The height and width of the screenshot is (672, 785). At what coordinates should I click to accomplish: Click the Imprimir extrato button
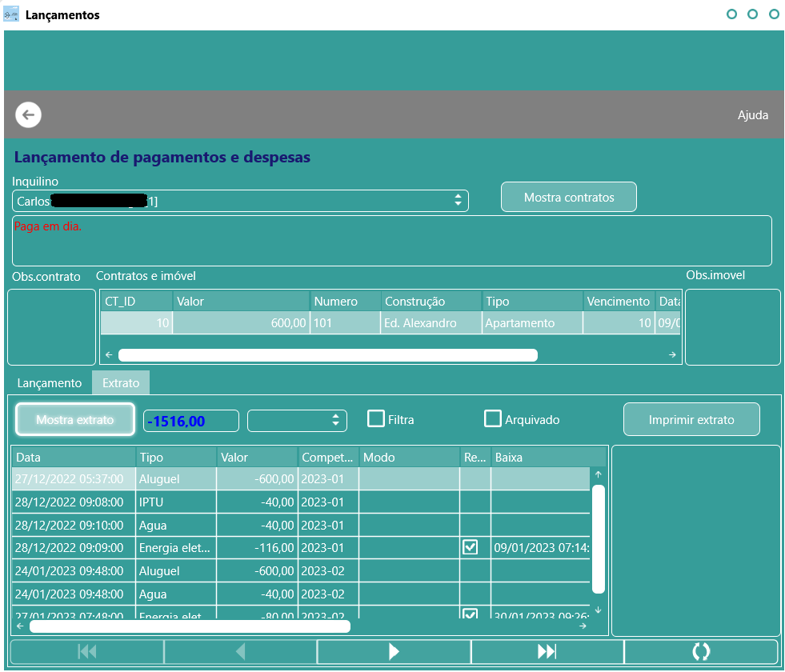691,420
